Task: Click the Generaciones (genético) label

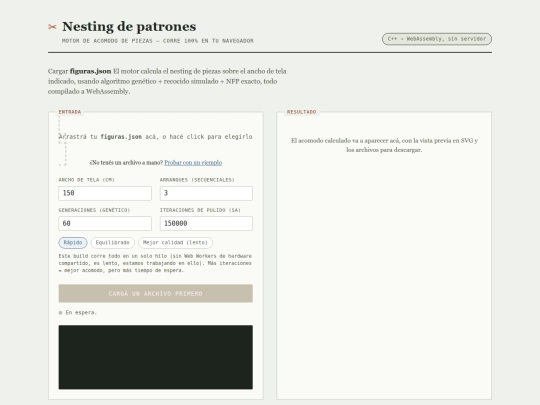Action: [94, 210]
